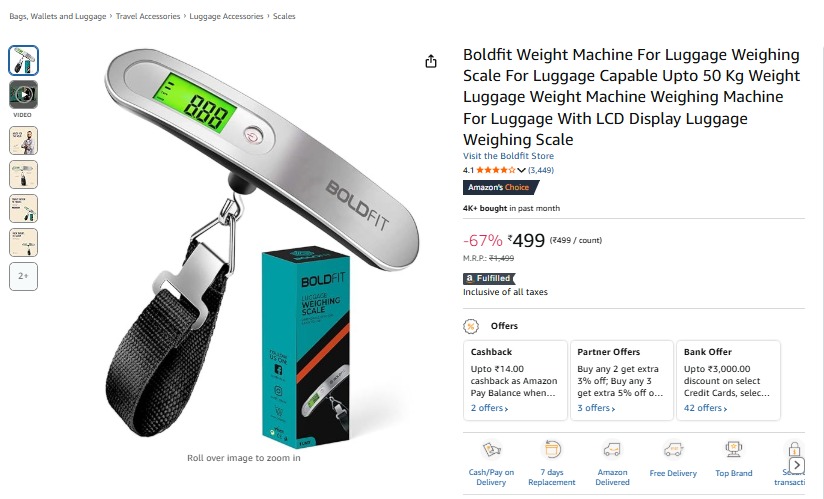This screenshot has height=499, width=824.
Task: Show next service features with arrow
Action: click(x=797, y=465)
